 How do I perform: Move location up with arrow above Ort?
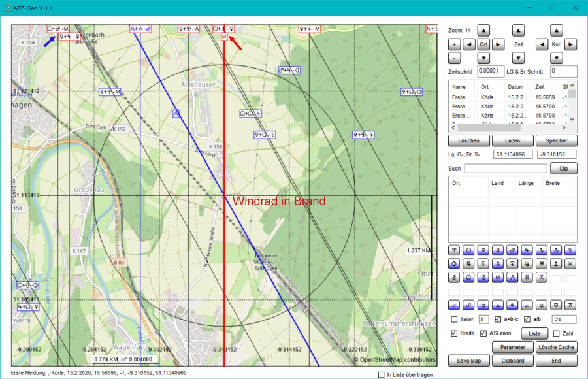pyautogui.click(x=483, y=31)
